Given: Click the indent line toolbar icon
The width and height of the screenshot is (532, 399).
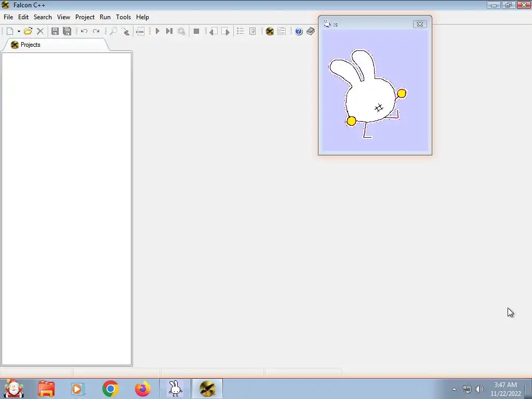Looking at the screenshot, I should (140, 31).
